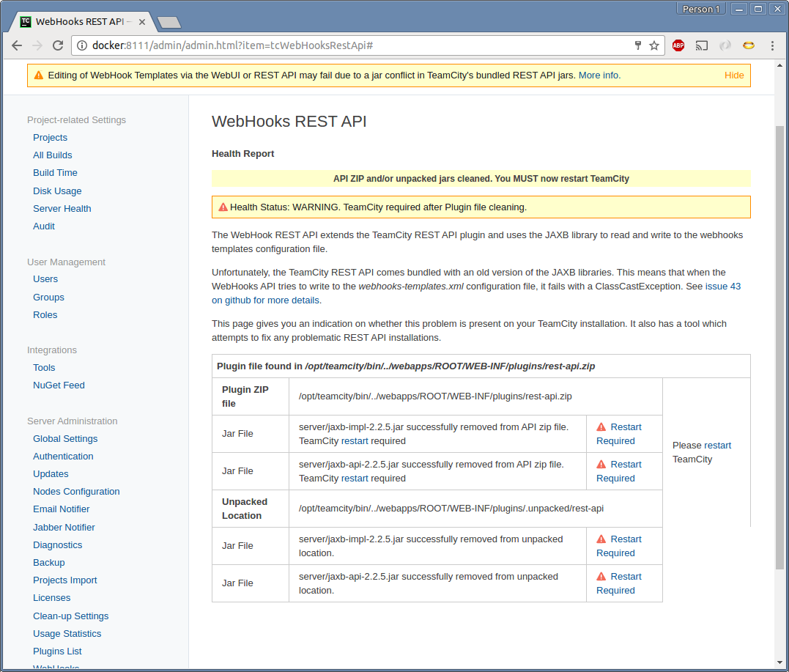The width and height of the screenshot is (789, 672).
Task: Click the greyed-out extension icon beside Cast
Action: tap(725, 45)
